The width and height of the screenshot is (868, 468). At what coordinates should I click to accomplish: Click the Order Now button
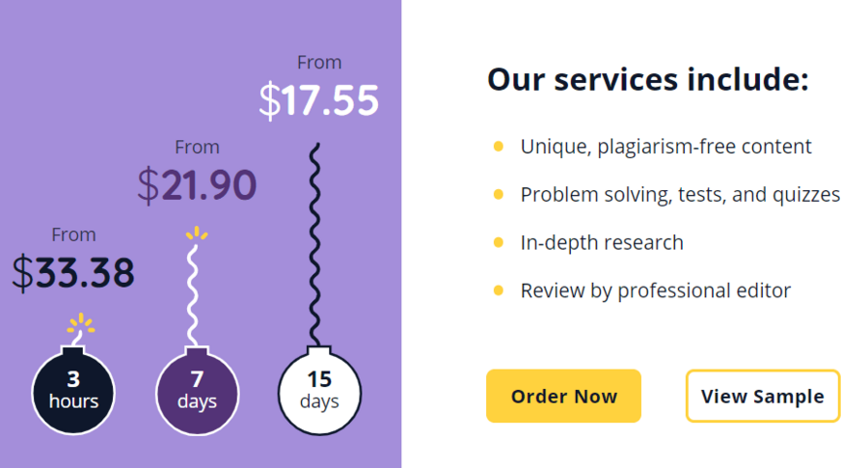pos(563,396)
